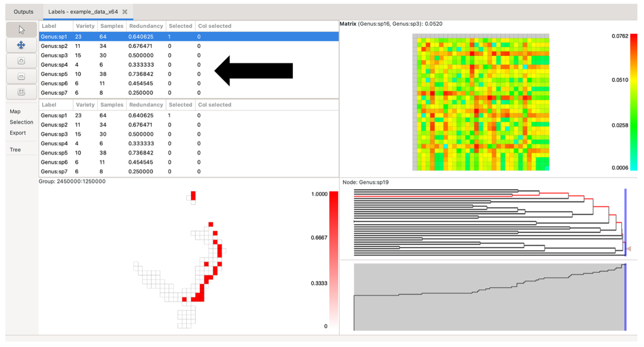Image resolution: width=644 pixels, height=347 pixels.
Task: Open the Export menu
Action: point(18,133)
